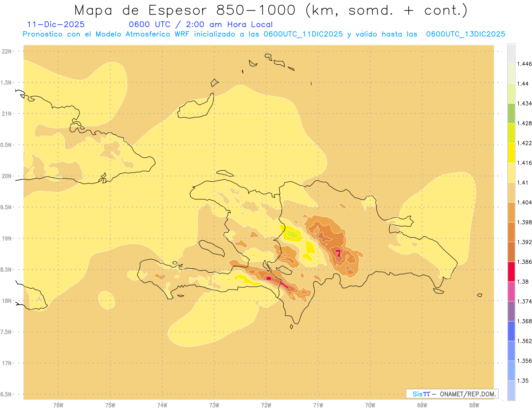Click legend value 1.362
This screenshot has height=411, width=532.
(x=525, y=341)
